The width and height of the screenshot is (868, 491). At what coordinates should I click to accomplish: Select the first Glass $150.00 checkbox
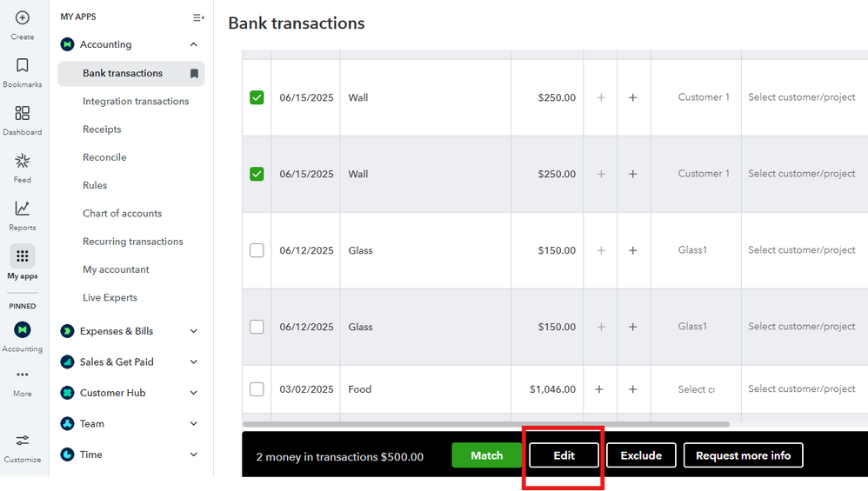click(x=257, y=250)
